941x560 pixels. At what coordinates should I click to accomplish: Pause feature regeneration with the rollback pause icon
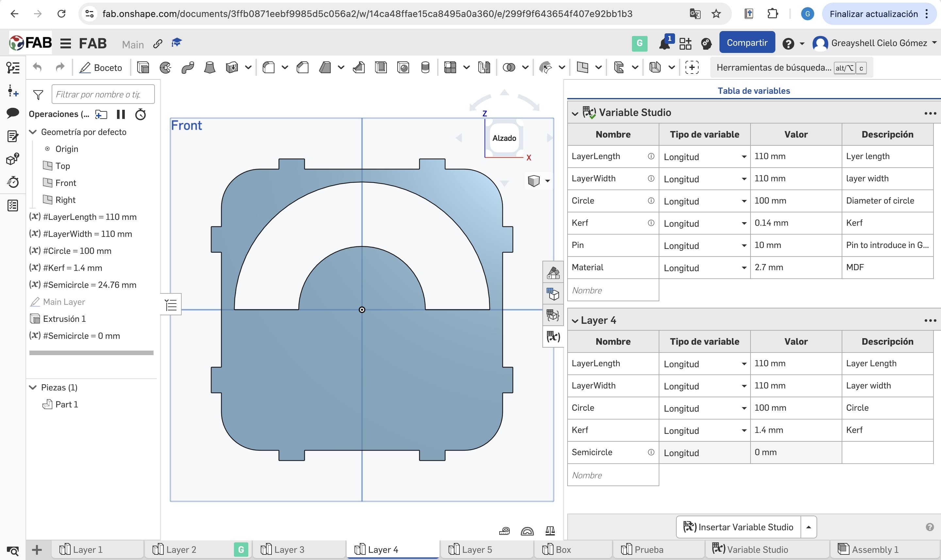coord(121,114)
